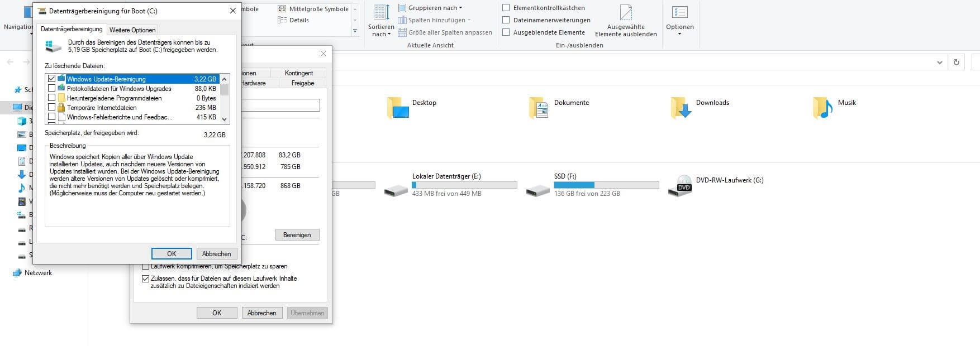Uncheck the index file contents checkbox
The height and width of the screenshot is (346, 980).
point(146,278)
